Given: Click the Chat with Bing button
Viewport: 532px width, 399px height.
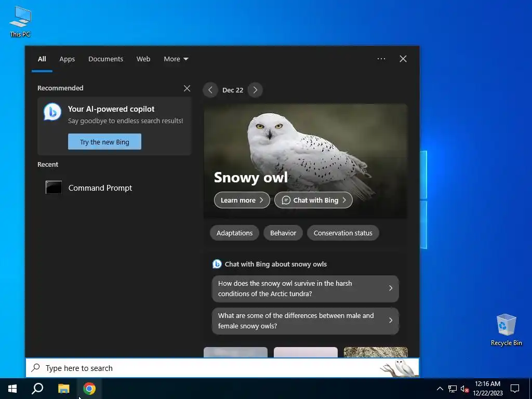Looking at the screenshot, I should click(313, 200).
